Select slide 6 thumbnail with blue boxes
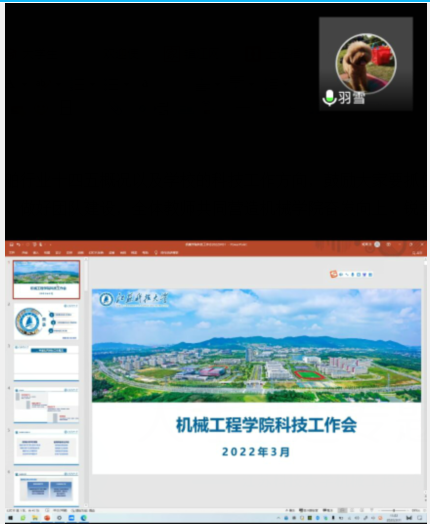This screenshot has width=430, height=524. [x=46, y=489]
